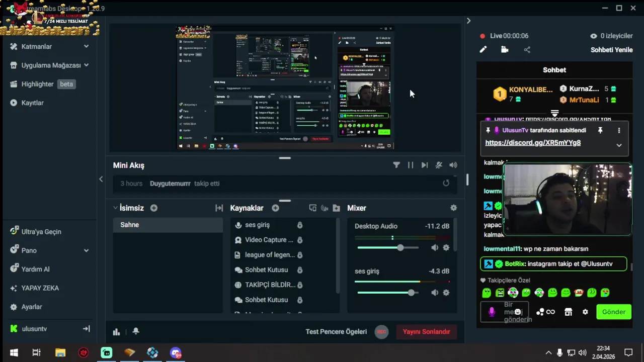Viewport: 644px width, 362px height.
Task: Mute ses giriş in the Mixer
Action: point(435,292)
